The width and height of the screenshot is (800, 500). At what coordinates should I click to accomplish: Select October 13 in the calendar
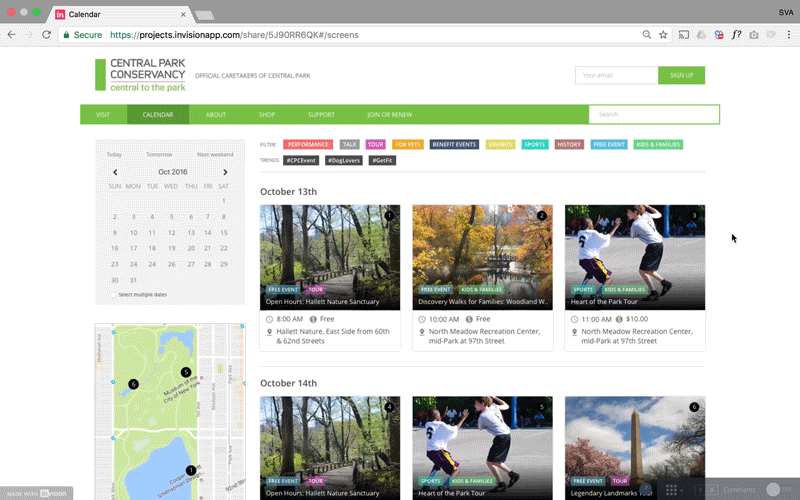tap(191, 233)
